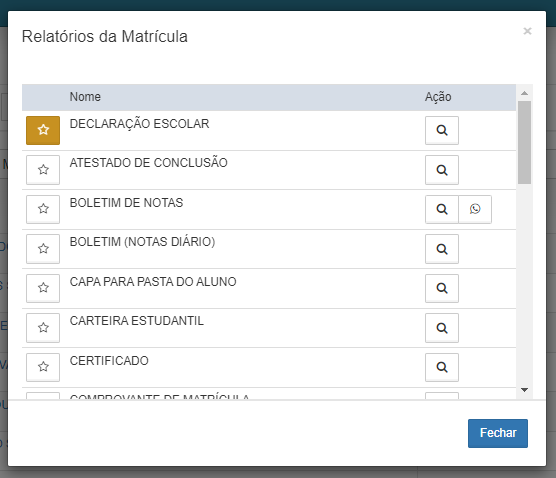Open the ATESTADO DE CONCLUSÃO magnifier preview
The height and width of the screenshot is (478, 556).
(x=442, y=170)
